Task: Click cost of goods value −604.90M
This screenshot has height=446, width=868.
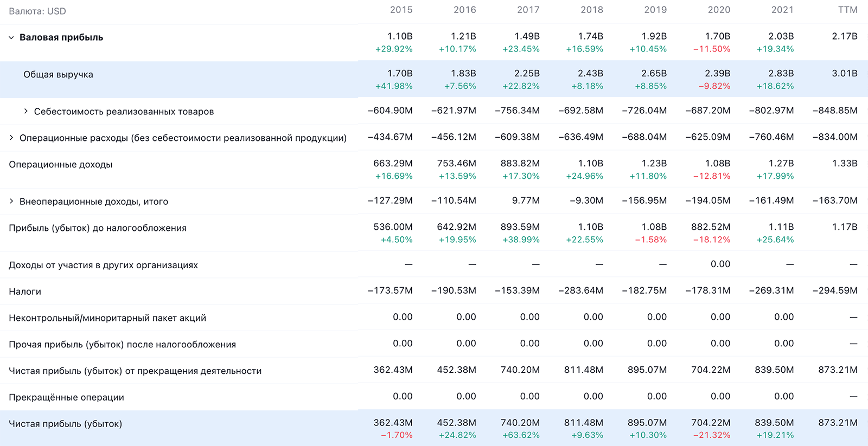Action: (390, 111)
